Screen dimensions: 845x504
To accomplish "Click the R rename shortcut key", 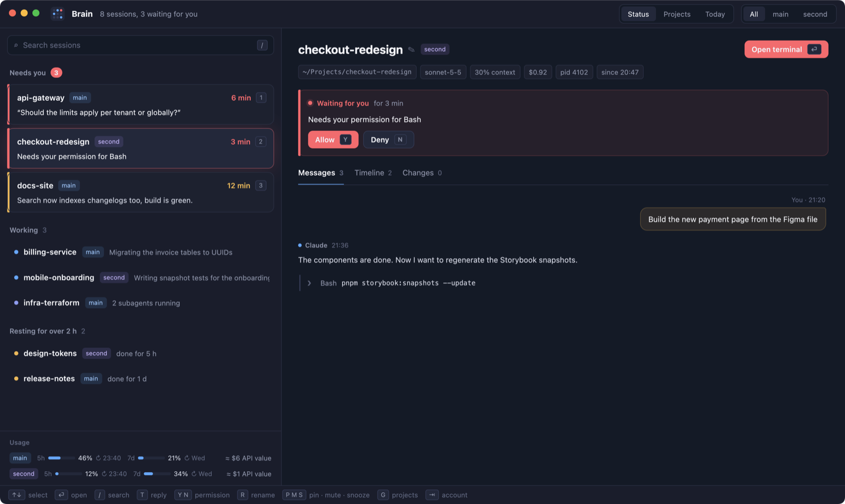I will point(242,495).
